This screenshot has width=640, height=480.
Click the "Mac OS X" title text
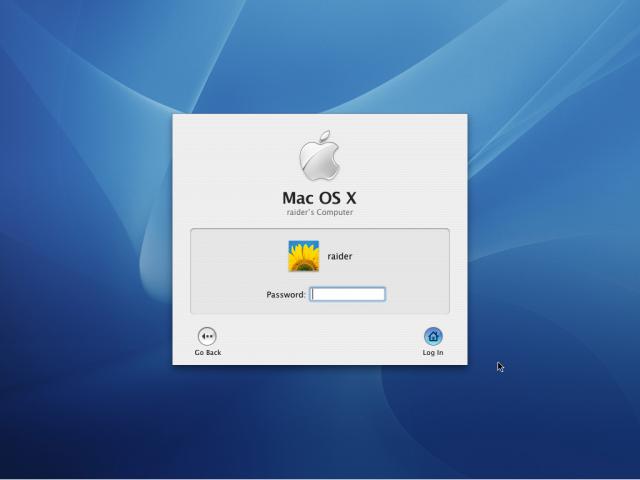319,198
